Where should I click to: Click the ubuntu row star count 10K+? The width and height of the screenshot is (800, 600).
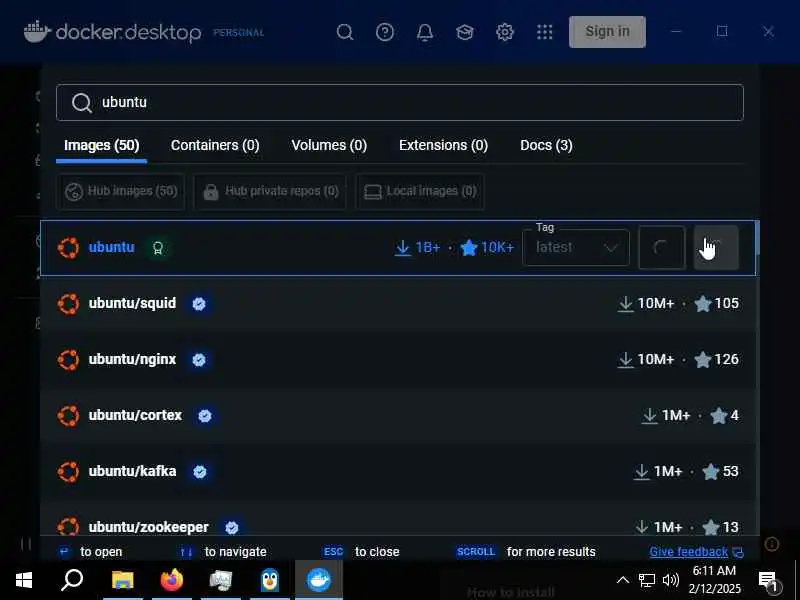click(x=487, y=247)
